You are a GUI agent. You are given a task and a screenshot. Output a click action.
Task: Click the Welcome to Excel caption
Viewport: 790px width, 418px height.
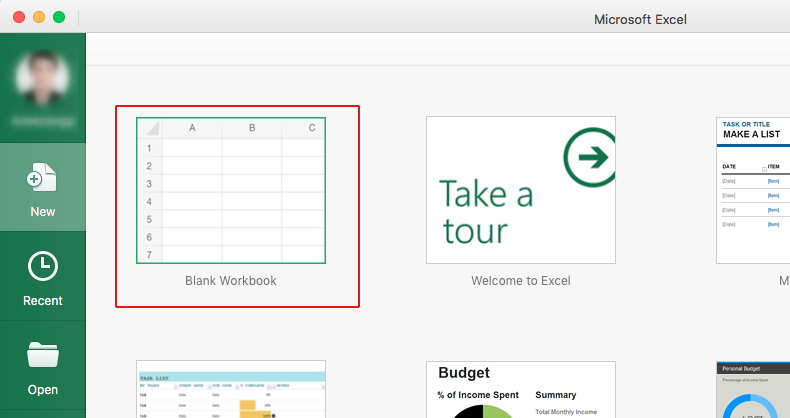pyautogui.click(x=521, y=281)
